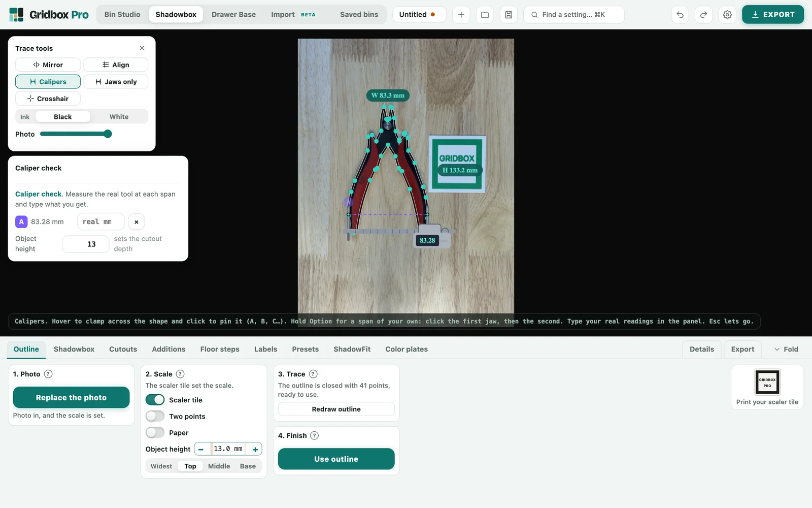Click Replace the photo button

coord(71,397)
